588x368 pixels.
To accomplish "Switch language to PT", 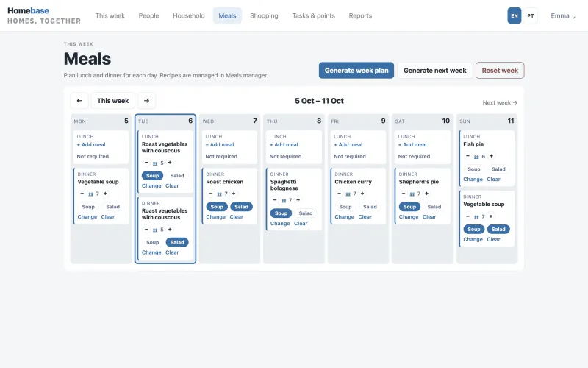I will click(530, 15).
